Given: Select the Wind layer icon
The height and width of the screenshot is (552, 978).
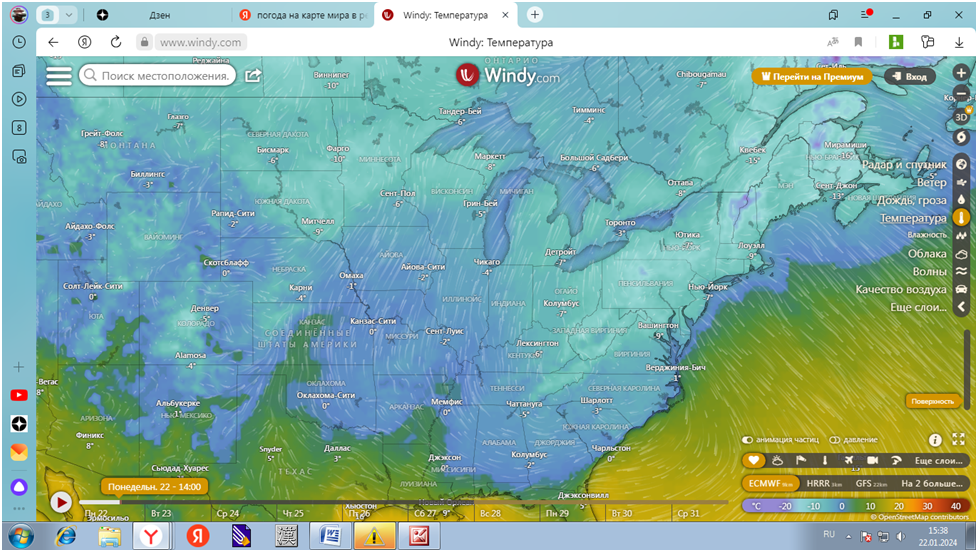Looking at the screenshot, I should coord(961,182).
